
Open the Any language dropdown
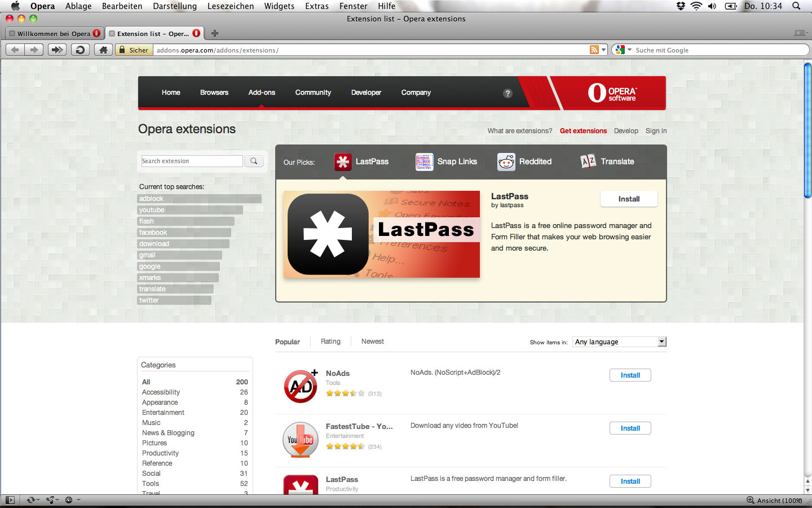619,341
